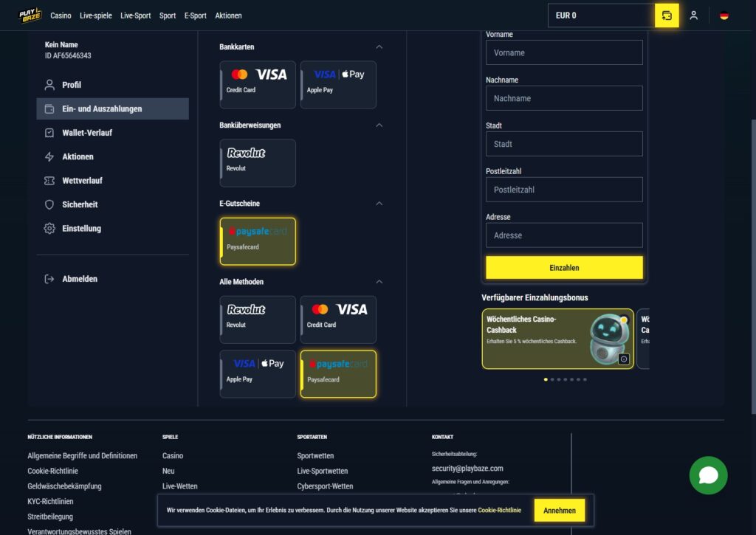Click the Aktionen lightning icon
Viewport: 756px width, 535px height.
pyautogui.click(x=49, y=156)
